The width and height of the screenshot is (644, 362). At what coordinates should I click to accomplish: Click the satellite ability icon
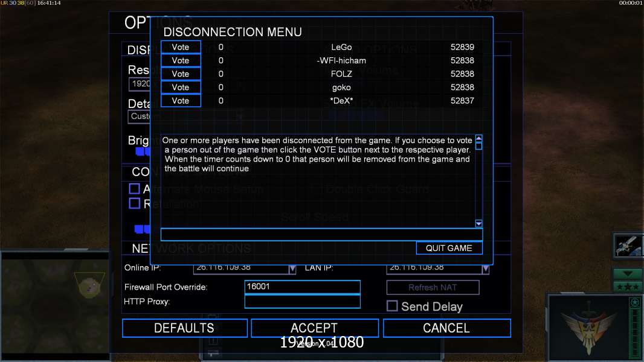(628, 246)
